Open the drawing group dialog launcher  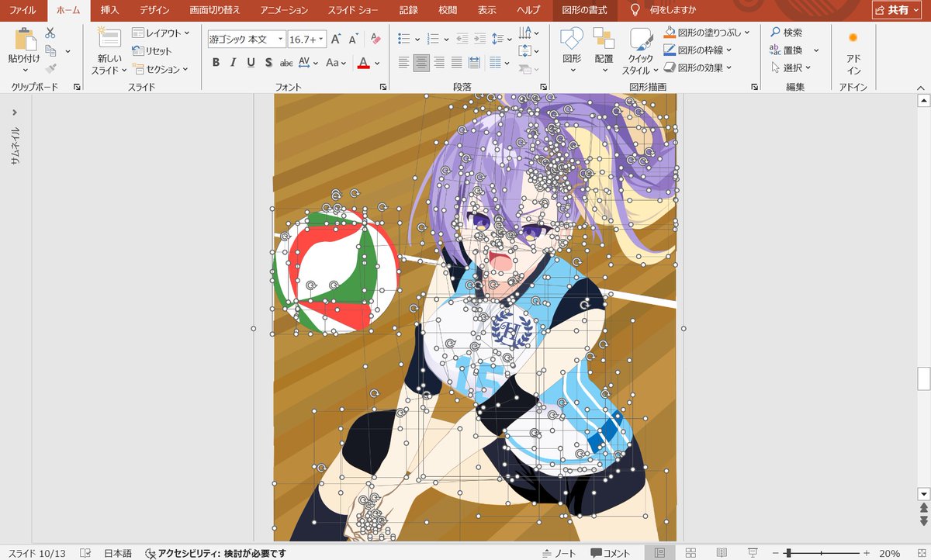pos(754,88)
